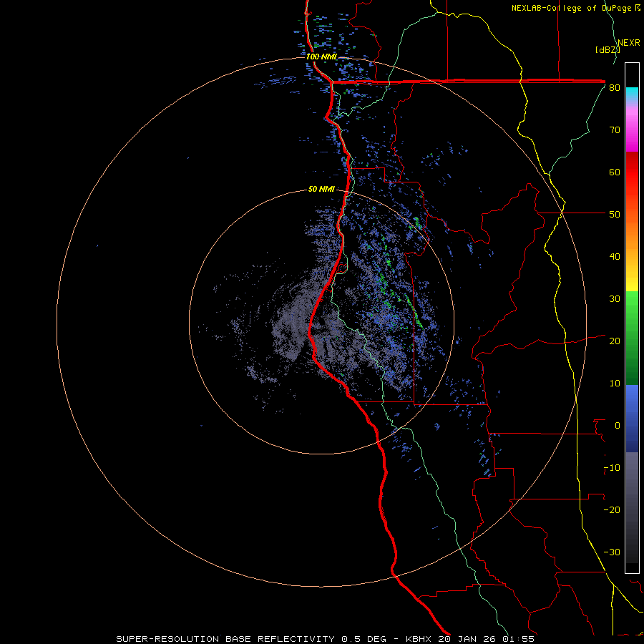This screenshot has height=644, width=644.
Task: Click the 80 value on the dBZ scale
Action: coord(615,88)
